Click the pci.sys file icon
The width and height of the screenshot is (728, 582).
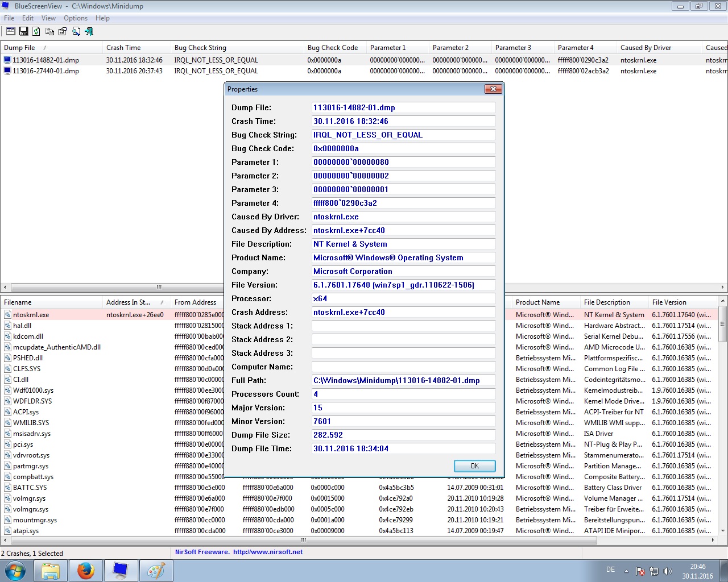pyautogui.click(x=8, y=444)
